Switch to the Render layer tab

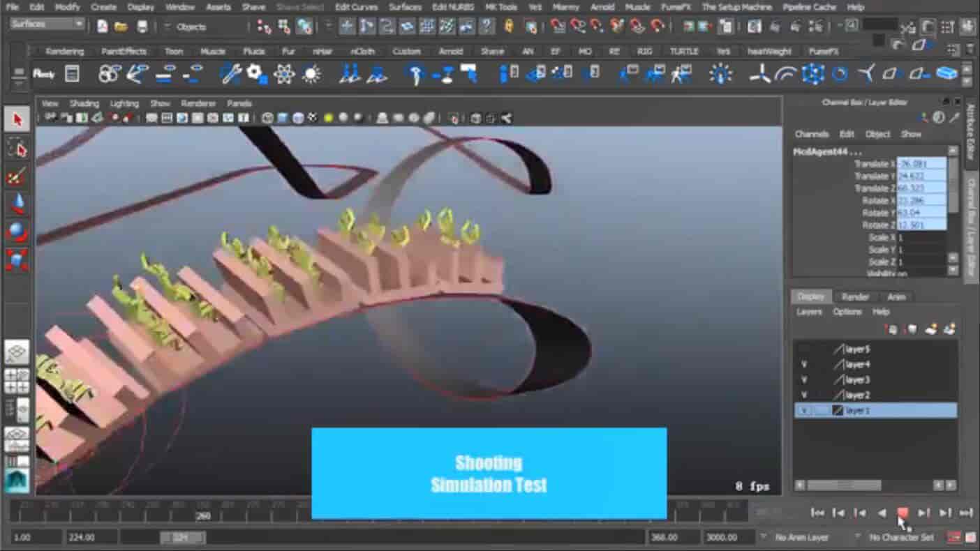click(855, 297)
